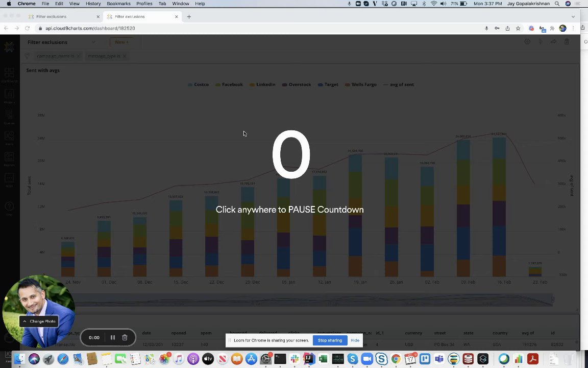Toggle Target series in legend
The width and height of the screenshot is (588, 368).
click(x=328, y=84)
